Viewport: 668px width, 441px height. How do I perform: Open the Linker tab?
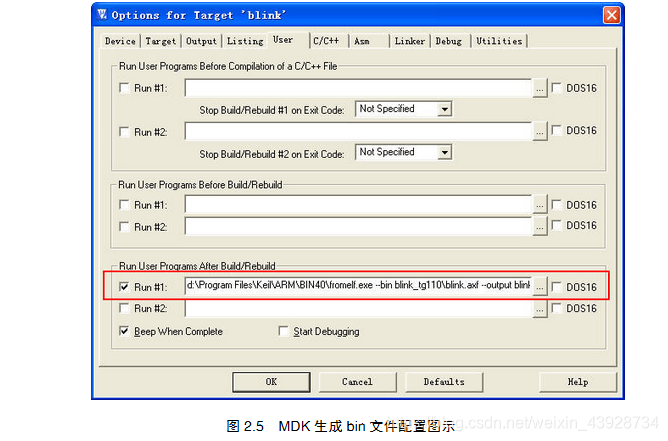[410, 41]
